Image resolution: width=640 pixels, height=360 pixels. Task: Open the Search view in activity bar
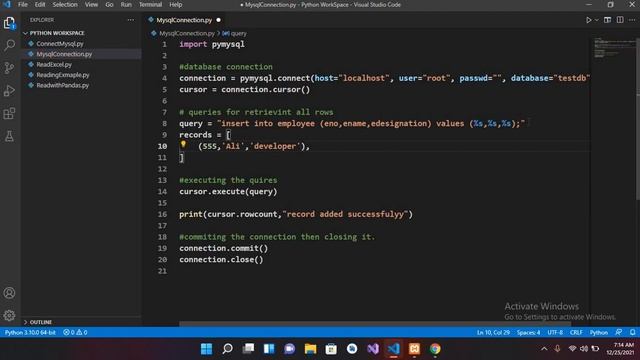pyautogui.click(x=9, y=45)
